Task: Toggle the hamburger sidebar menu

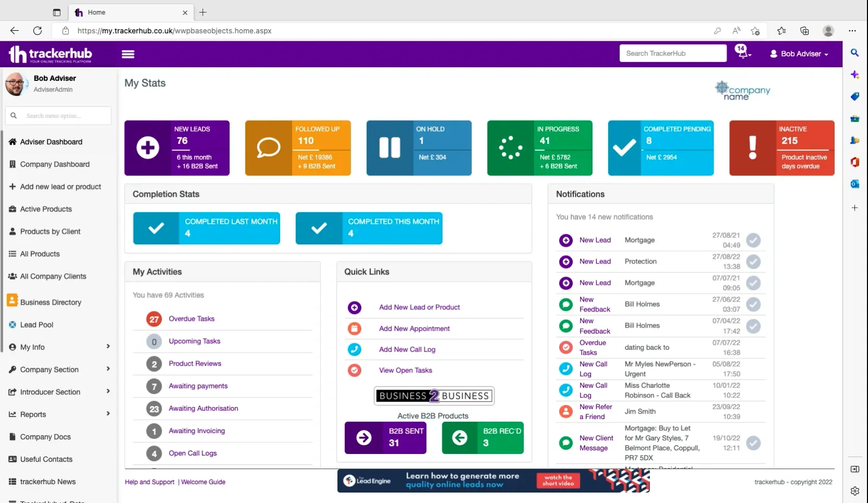Action: tap(128, 54)
